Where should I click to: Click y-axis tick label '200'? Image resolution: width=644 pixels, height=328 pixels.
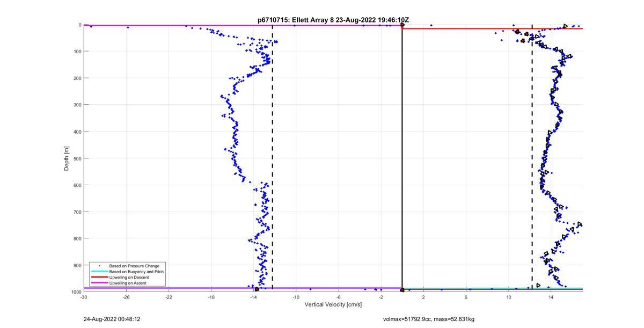(x=77, y=78)
